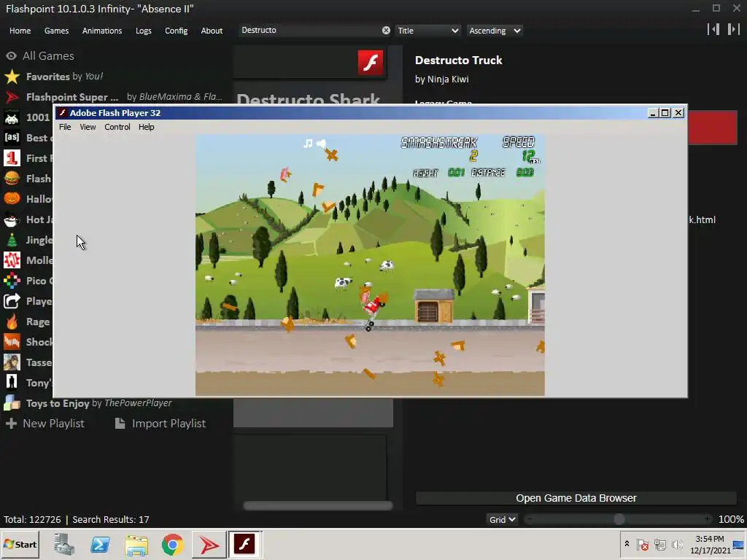Click the network tray icon
The image size is (747, 560).
coord(659,544)
